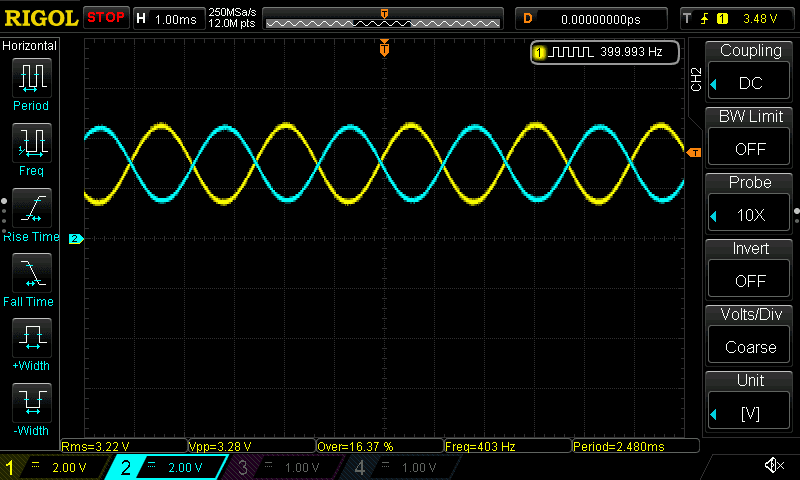This screenshot has height=480, width=800.
Task: Click the 399.993 Hz frequency counter box
Action: (x=605, y=52)
